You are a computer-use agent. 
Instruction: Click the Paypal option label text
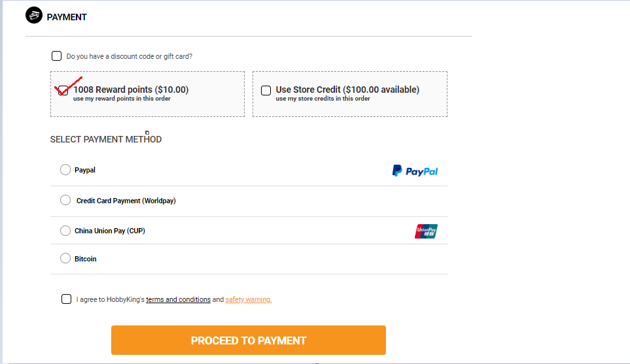tap(85, 170)
